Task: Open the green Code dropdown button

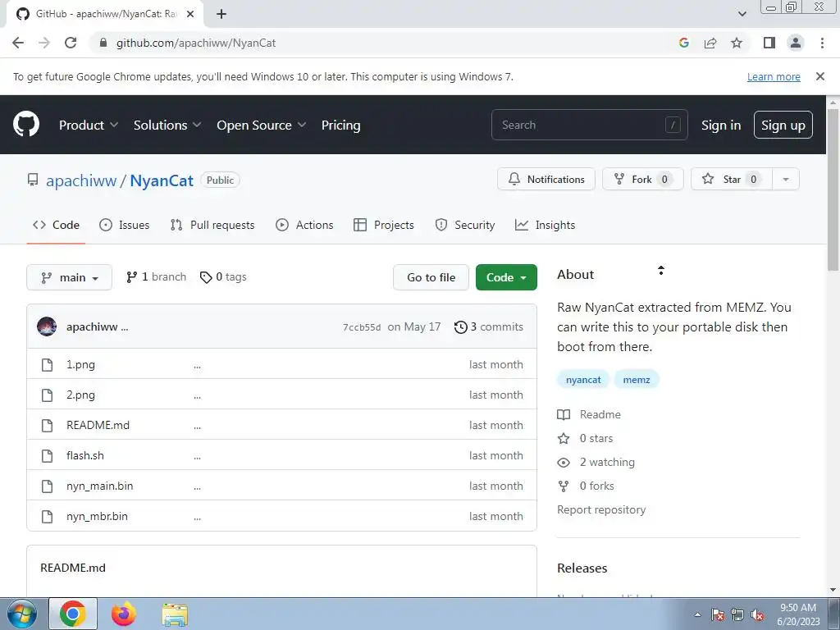Action: pyautogui.click(x=506, y=277)
